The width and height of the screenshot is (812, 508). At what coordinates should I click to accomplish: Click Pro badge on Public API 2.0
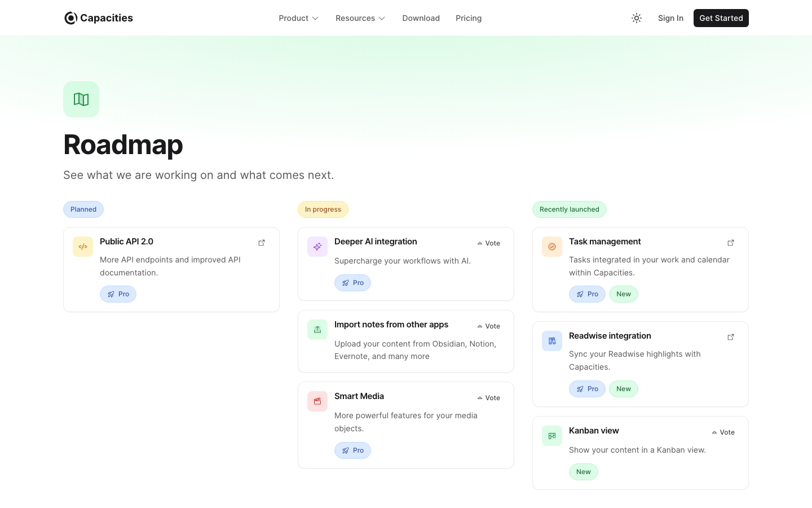[118, 294]
